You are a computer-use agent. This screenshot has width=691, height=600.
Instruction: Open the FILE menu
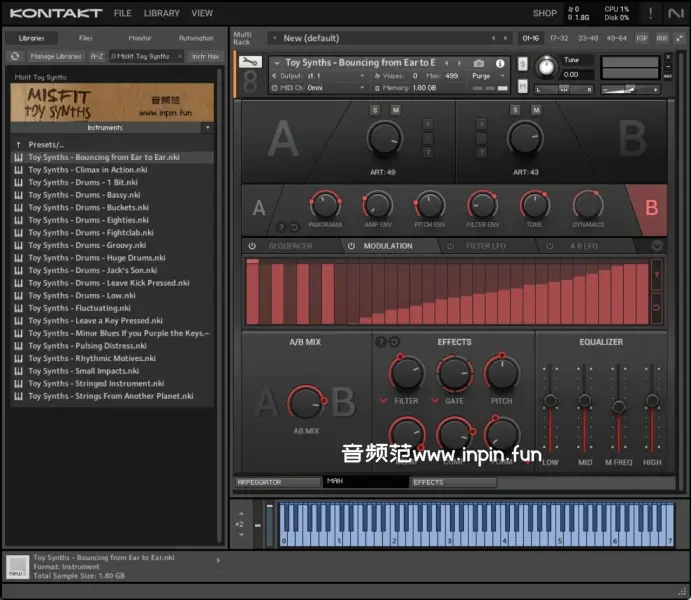point(122,13)
